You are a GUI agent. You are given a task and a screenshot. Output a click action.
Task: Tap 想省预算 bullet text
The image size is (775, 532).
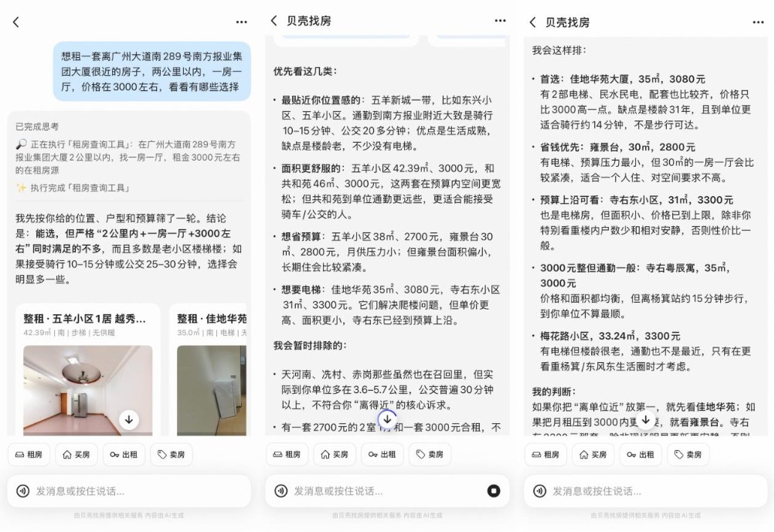386,252
